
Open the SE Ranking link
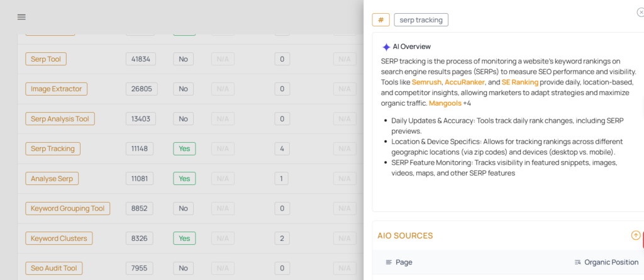519,82
